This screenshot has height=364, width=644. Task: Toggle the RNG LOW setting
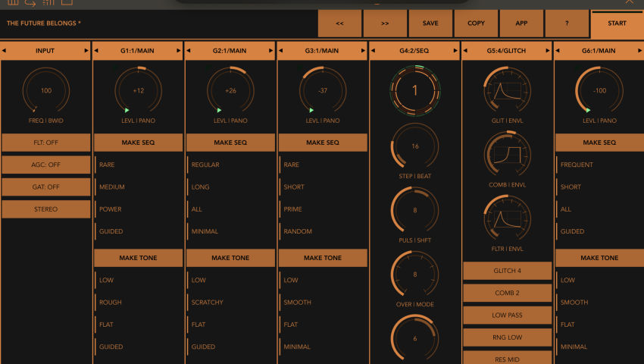pos(507,337)
